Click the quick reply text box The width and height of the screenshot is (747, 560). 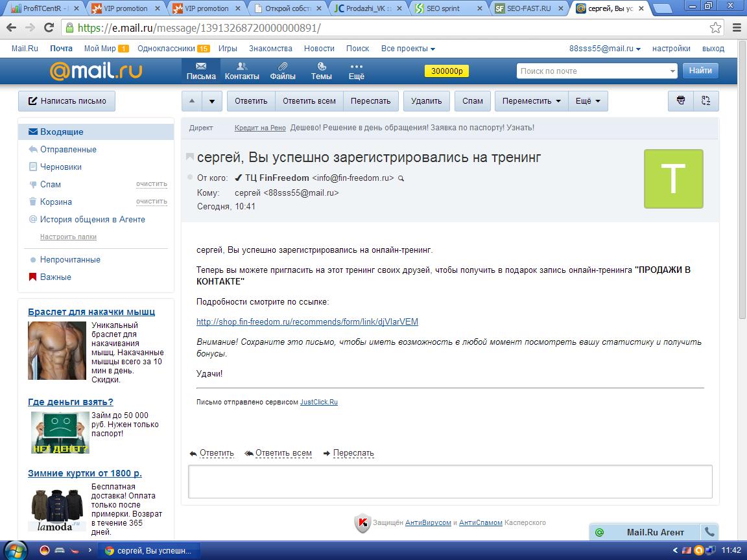click(x=450, y=482)
